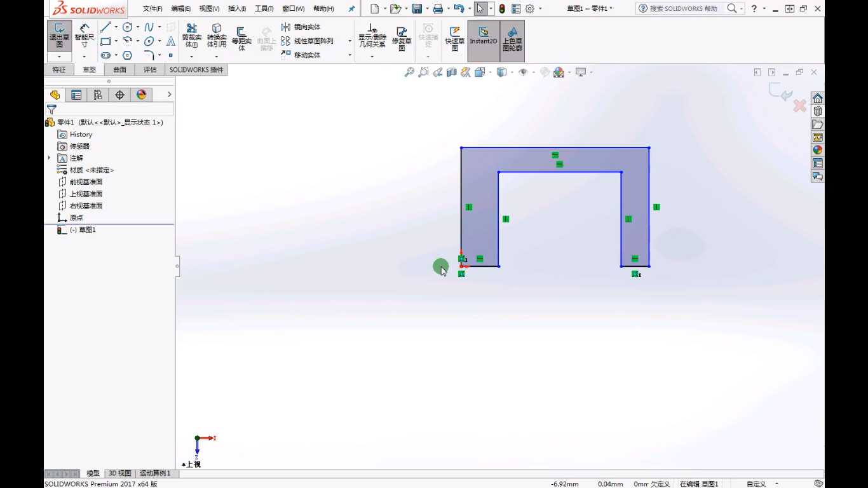Click the 退出草图 (Exit Sketch) button
The image size is (868, 488).
[x=59, y=36]
